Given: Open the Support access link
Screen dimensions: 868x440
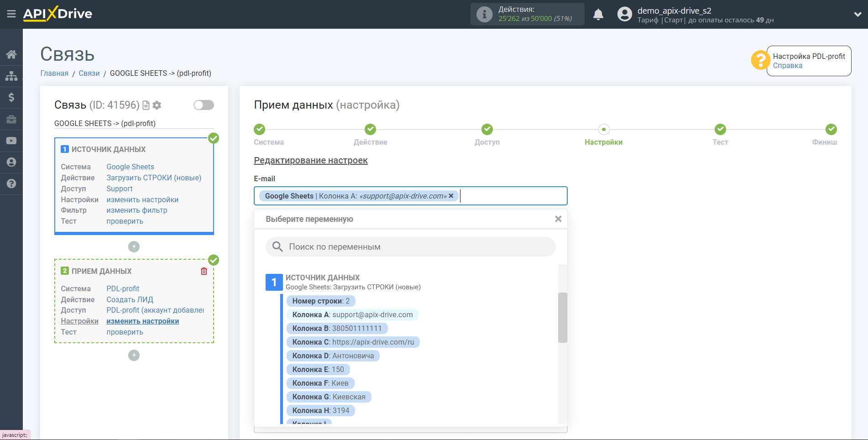Looking at the screenshot, I should [120, 189].
